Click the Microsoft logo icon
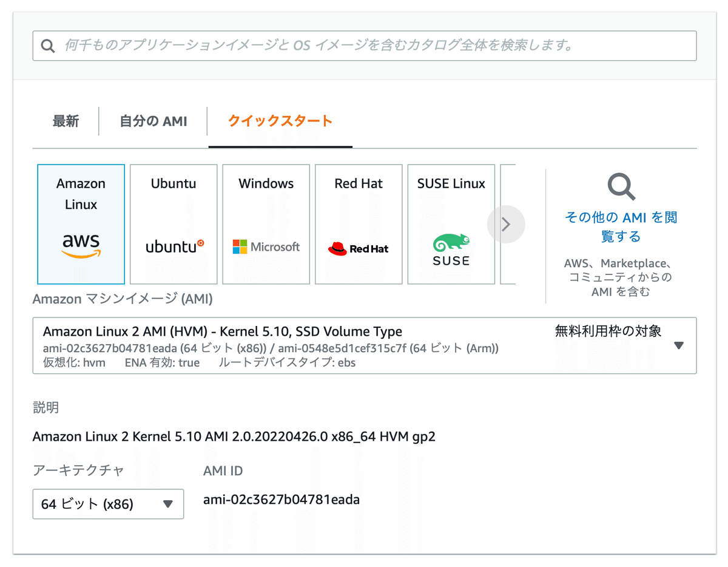The image size is (728, 567). 266,246
